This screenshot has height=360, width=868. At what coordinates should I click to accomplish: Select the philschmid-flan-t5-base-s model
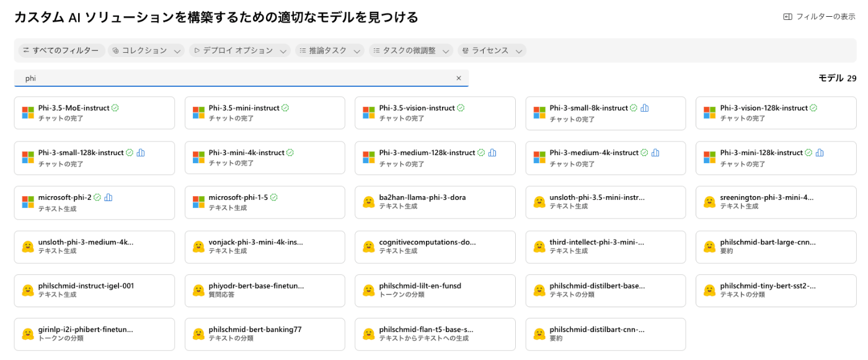tap(435, 334)
